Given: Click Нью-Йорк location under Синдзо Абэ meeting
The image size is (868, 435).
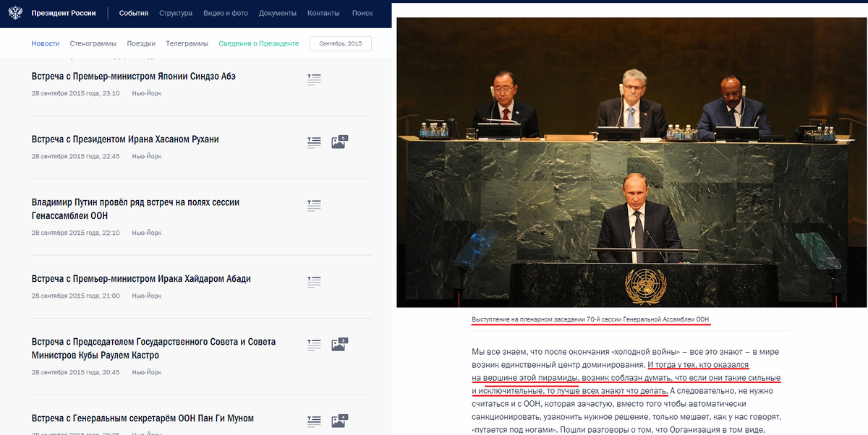Looking at the screenshot, I should pos(147,93).
